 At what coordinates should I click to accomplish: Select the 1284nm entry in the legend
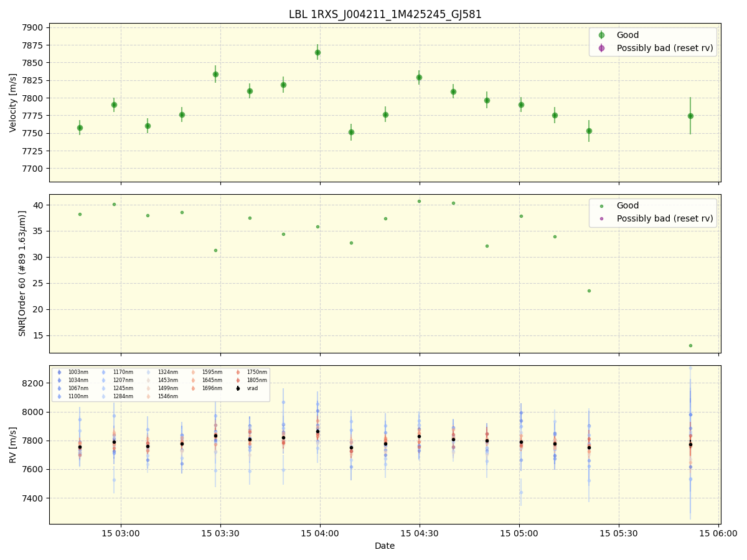103,396
